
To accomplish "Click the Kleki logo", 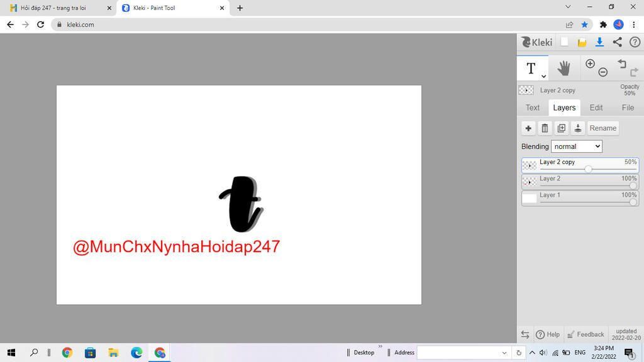I will (x=536, y=42).
